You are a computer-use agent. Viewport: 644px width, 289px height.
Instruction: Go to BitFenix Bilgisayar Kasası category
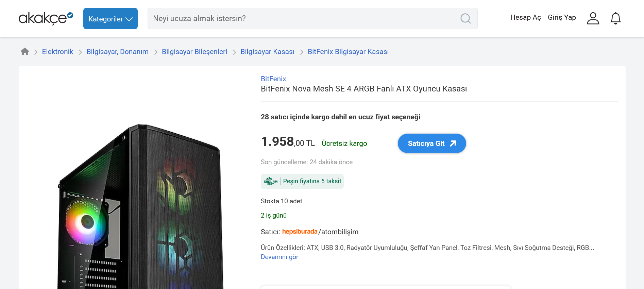[348, 52]
